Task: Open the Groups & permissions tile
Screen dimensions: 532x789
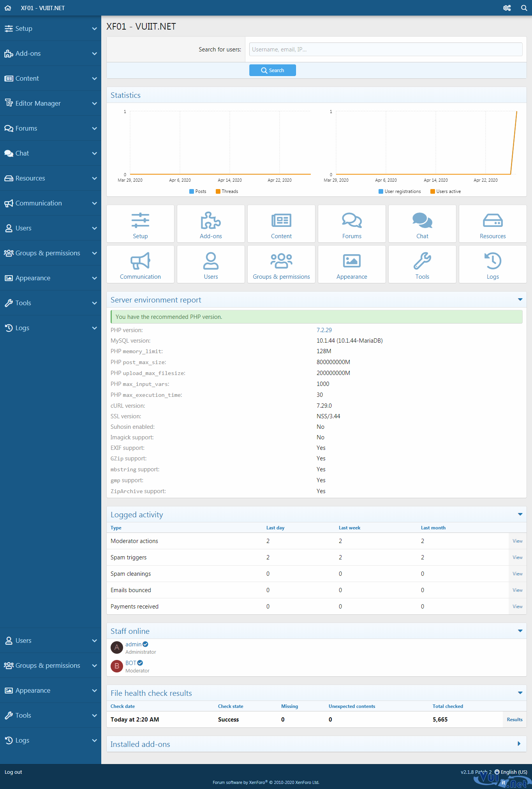Action: pos(281,264)
